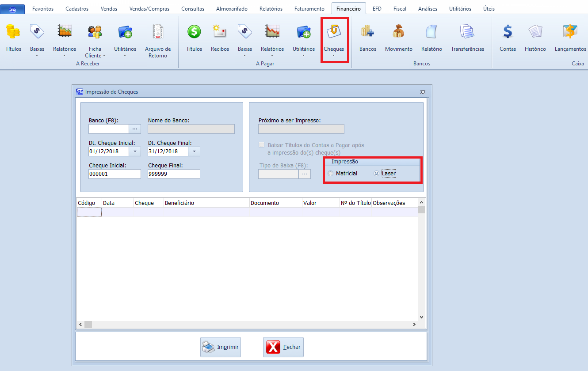Viewport: 588px width, 371px height.
Task: Open Bancos icon in ribbon
Action: point(367,32)
